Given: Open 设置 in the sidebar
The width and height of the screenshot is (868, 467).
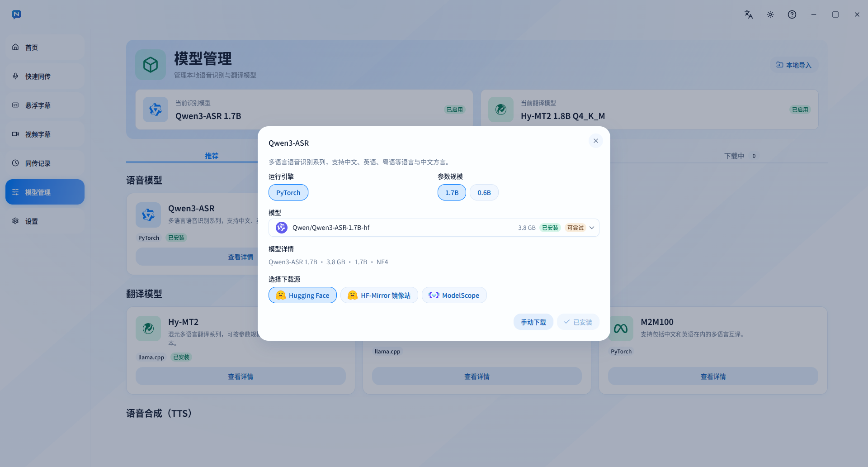Looking at the screenshot, I should click(45, 221).
